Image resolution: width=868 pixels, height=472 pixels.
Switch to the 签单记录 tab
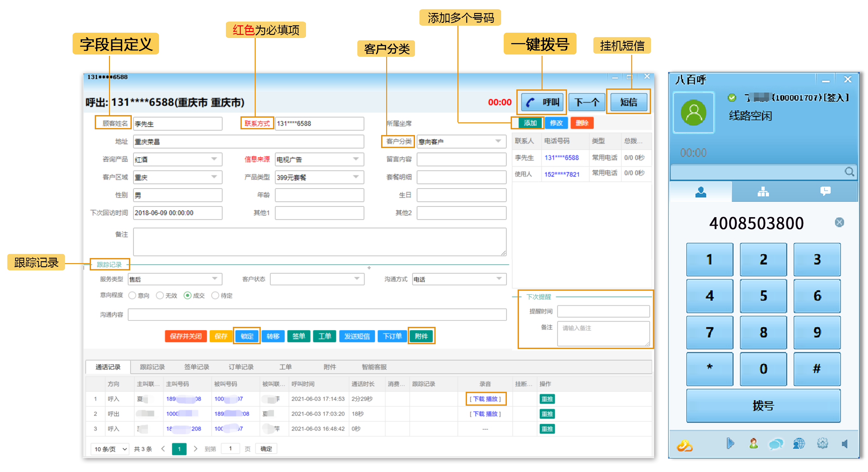pos(196,367)
